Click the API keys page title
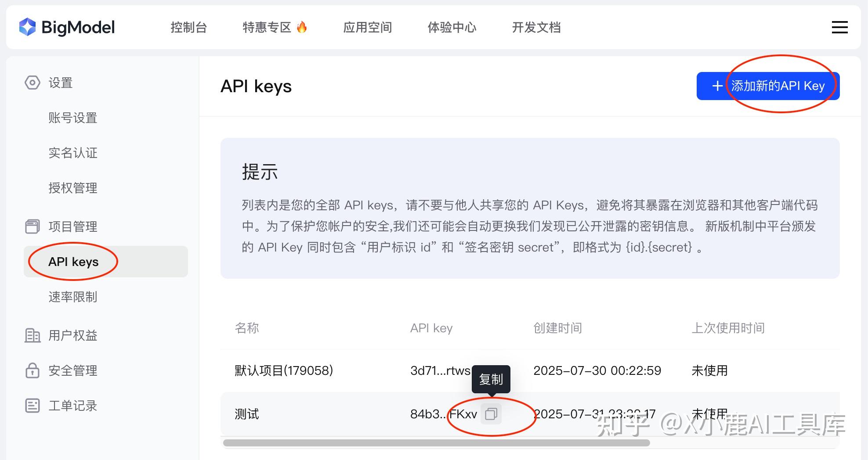The height and width of the screenshot is (460, 868). 256,86
